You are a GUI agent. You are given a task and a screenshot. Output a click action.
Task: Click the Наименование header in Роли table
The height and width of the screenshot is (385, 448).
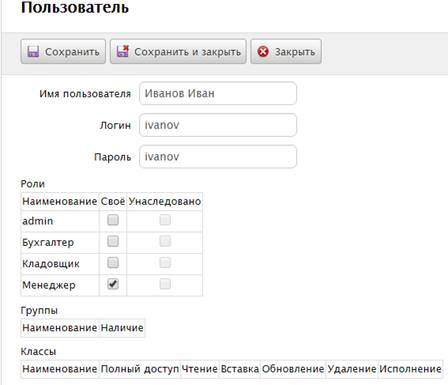tap(60, 201)
